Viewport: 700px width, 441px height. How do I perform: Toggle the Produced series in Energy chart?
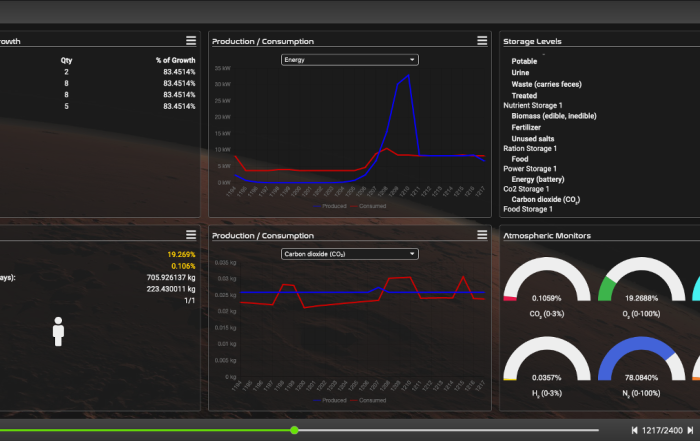click(x=331, y=205)
